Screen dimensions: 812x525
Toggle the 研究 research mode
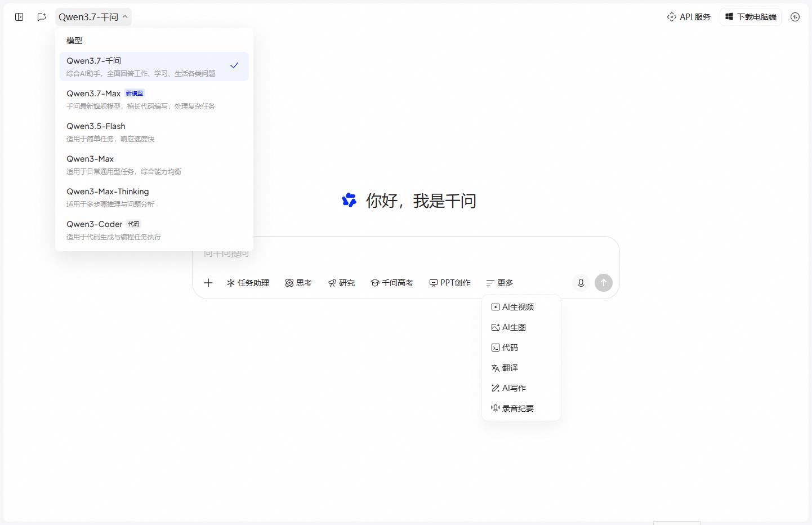tap(341, 283)
